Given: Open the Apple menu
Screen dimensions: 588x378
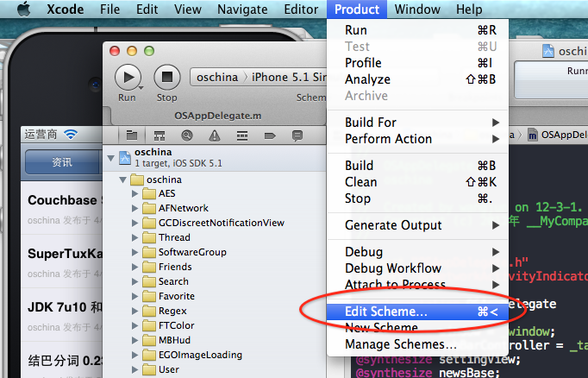Looking at the screenshot, I should pyautogui.click(x=23, y=9).
